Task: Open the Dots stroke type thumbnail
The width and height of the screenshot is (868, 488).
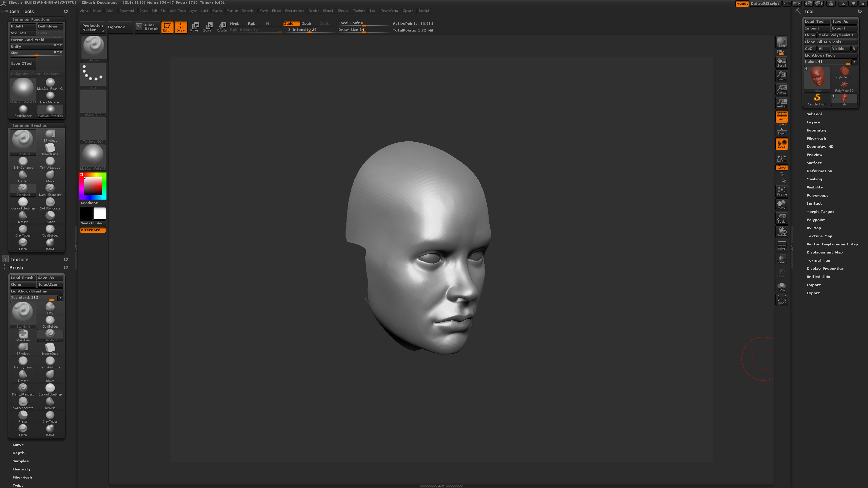Action: (93, 76)
